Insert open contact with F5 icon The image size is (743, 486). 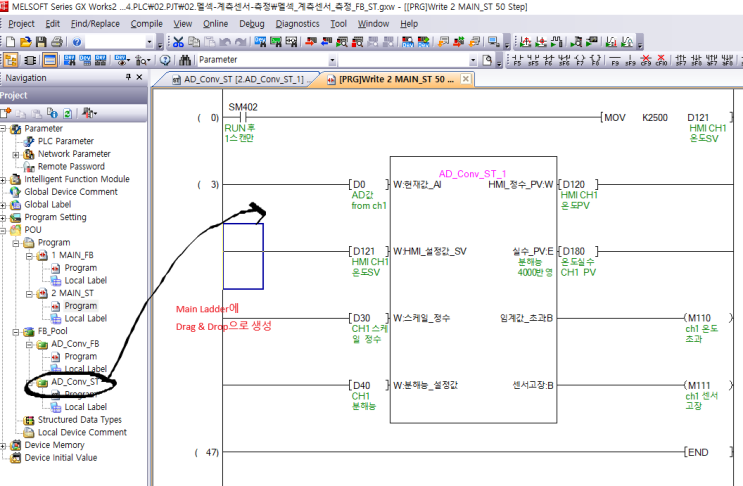(517, 60)
